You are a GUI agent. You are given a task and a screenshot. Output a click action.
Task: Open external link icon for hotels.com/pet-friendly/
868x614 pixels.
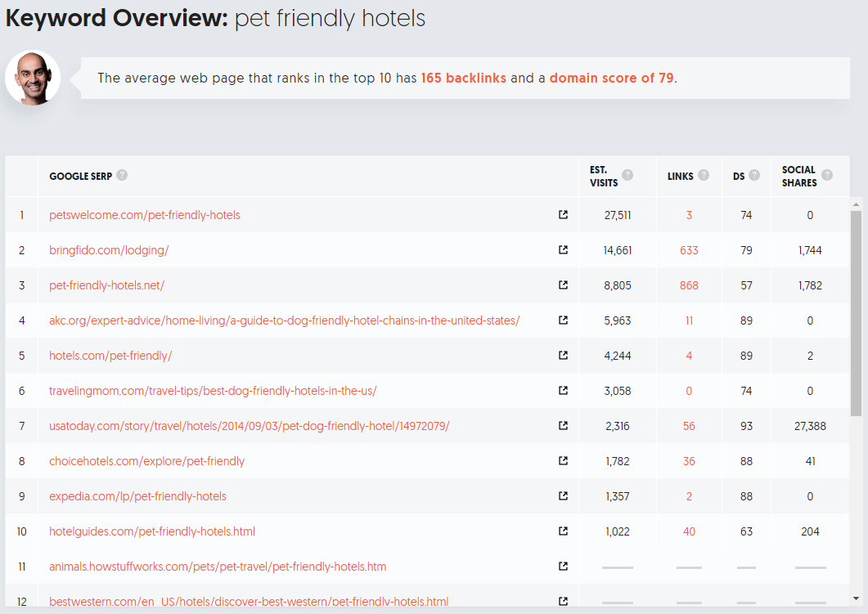coord(563,355)
